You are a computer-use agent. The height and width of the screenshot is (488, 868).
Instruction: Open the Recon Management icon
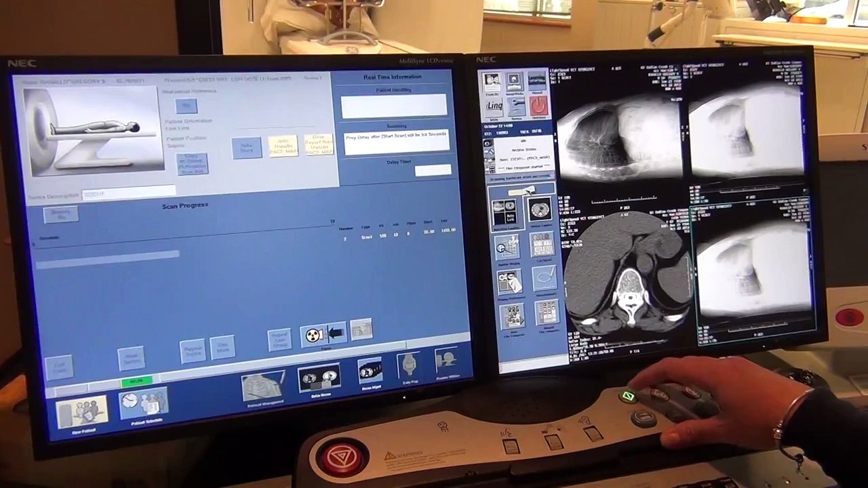click(x=370, y=372)
